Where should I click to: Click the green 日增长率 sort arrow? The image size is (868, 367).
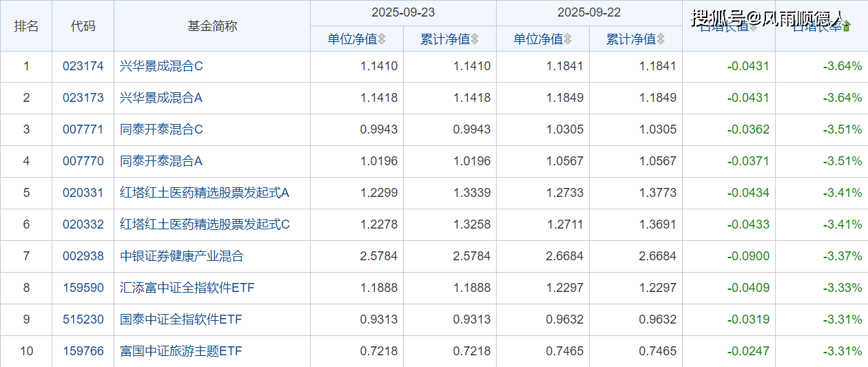[847, 26]
